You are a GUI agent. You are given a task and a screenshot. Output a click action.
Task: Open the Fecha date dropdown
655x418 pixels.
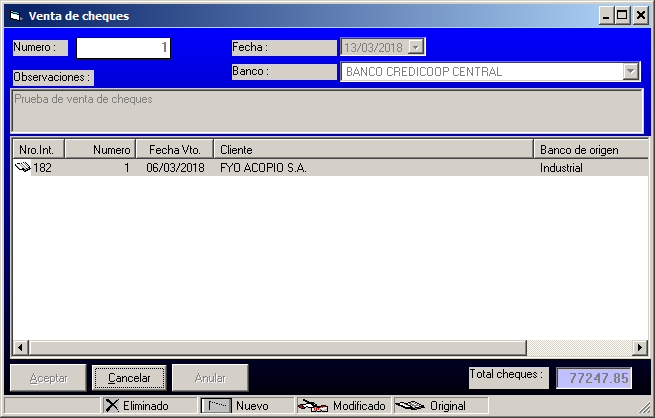pos(417,47)
